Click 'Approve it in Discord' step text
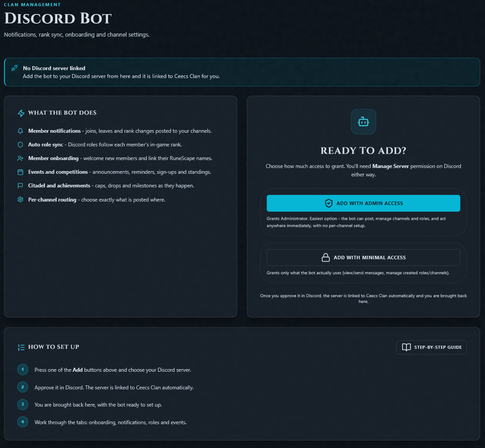485x448 pixels. (114, 387)
